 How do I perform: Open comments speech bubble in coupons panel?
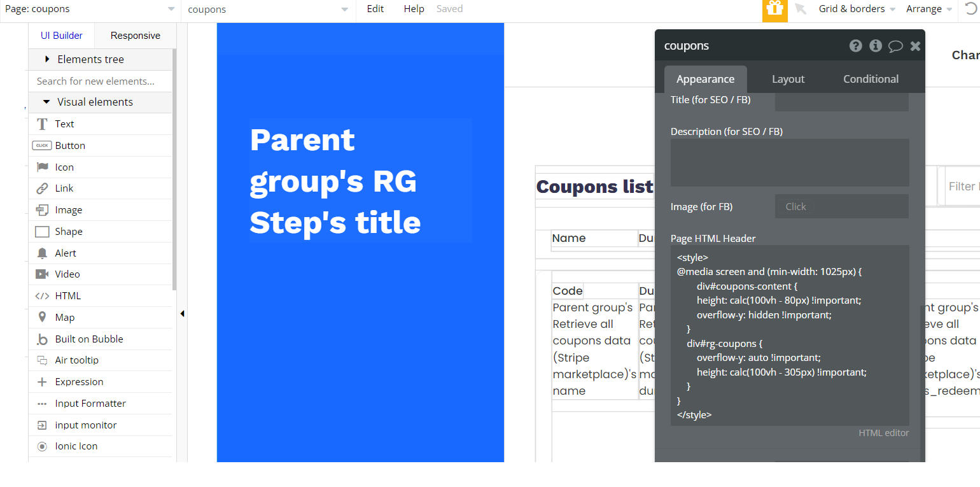tap(895, 46)
